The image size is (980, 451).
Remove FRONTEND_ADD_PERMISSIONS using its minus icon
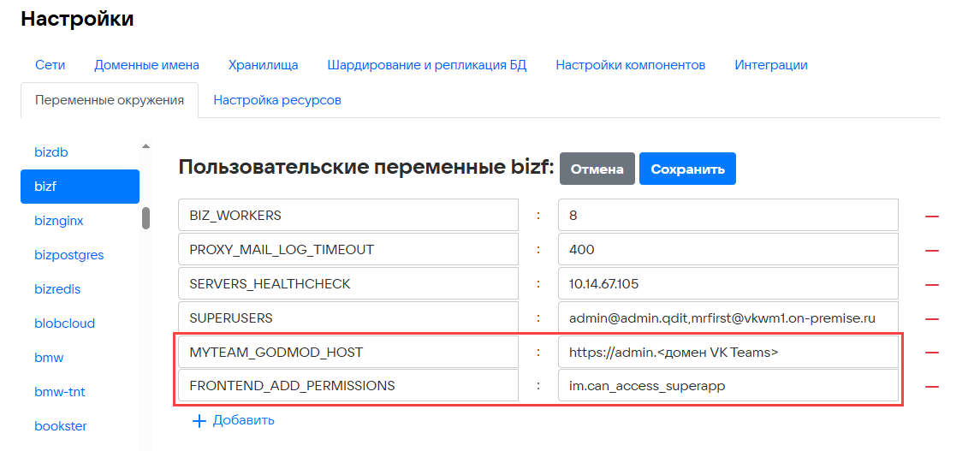[x=931, y=386]
